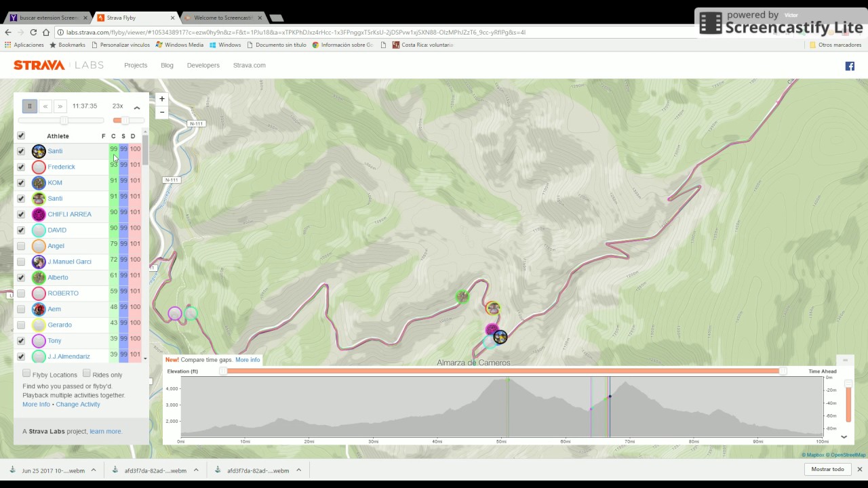Zoom in on the map
This screenshot has height=488, width=868.
point(161,99)
